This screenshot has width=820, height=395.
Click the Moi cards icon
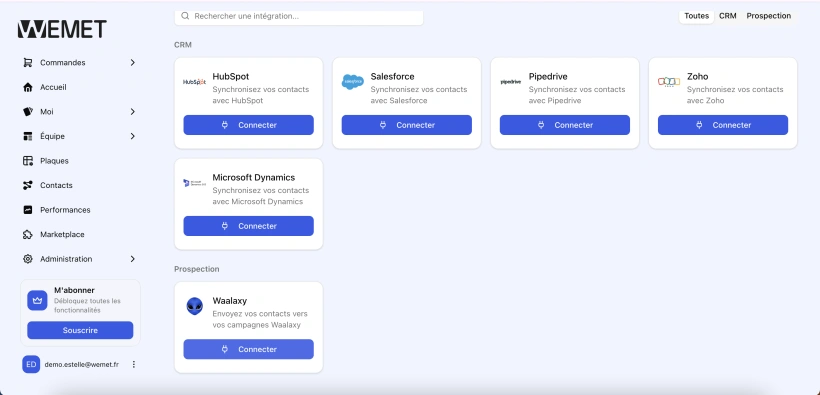tap(28, 111)
